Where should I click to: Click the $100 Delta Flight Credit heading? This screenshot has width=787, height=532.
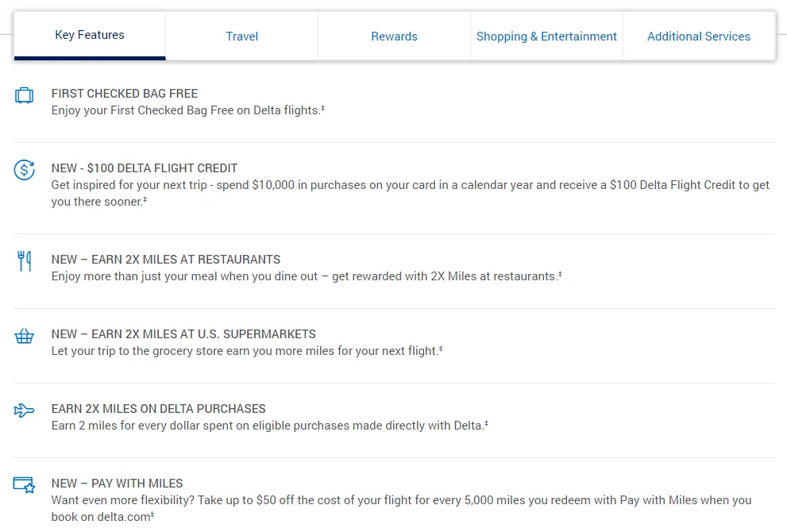145,168
